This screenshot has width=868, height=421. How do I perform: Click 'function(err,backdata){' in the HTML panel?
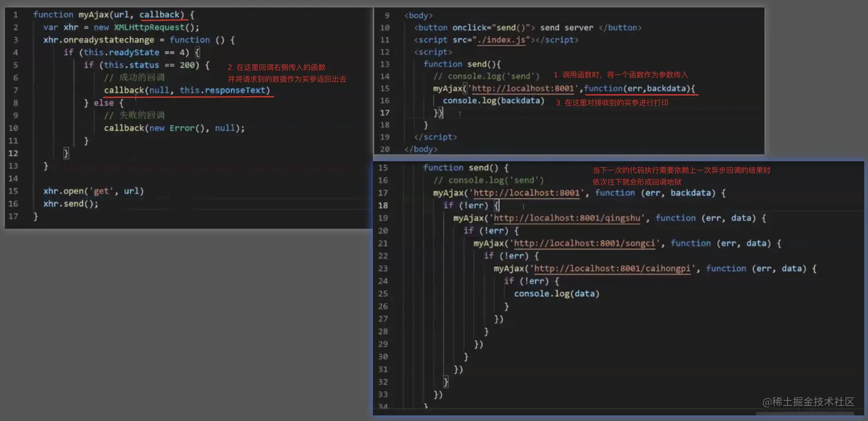click(640, 88)
